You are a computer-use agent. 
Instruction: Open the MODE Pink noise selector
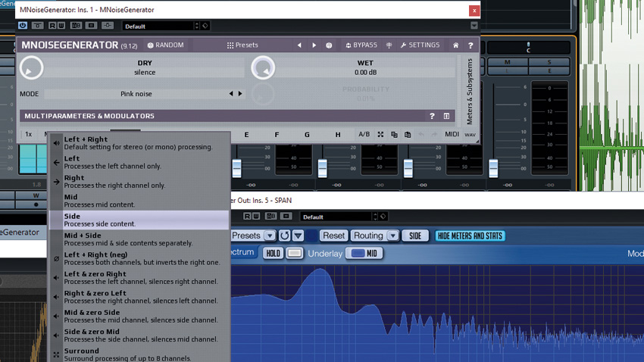point(136,94)
